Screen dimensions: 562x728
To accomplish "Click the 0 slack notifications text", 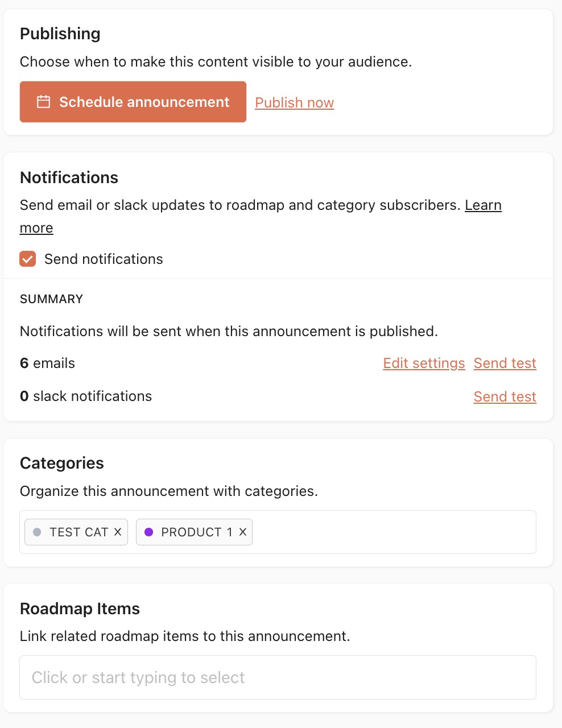I will coord(86,396).
